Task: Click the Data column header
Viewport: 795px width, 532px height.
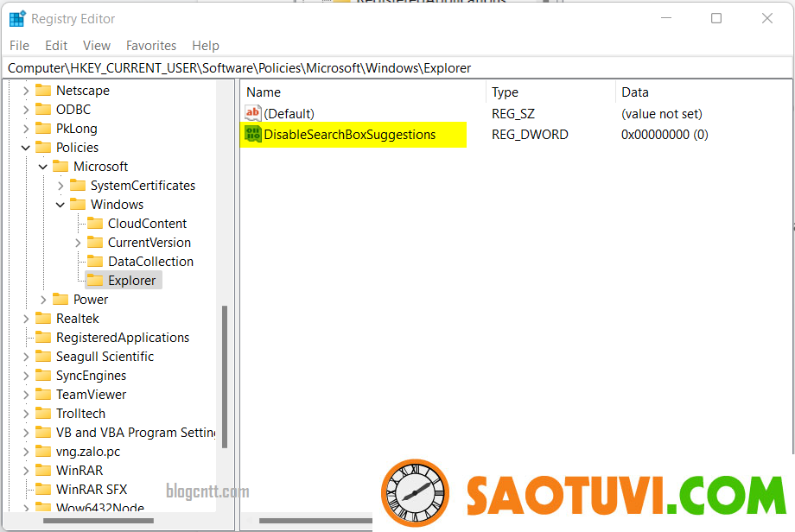Action: point(704,92)
